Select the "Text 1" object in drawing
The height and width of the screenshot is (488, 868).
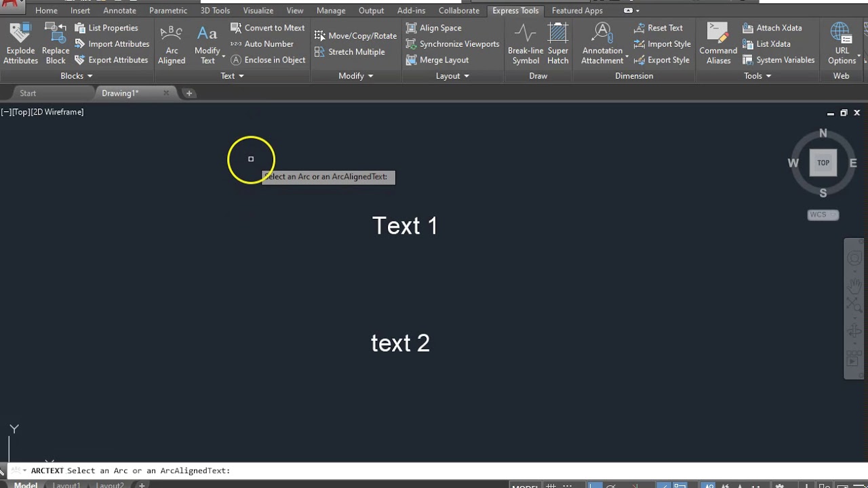pyautogui.click(x=405, y=226)
